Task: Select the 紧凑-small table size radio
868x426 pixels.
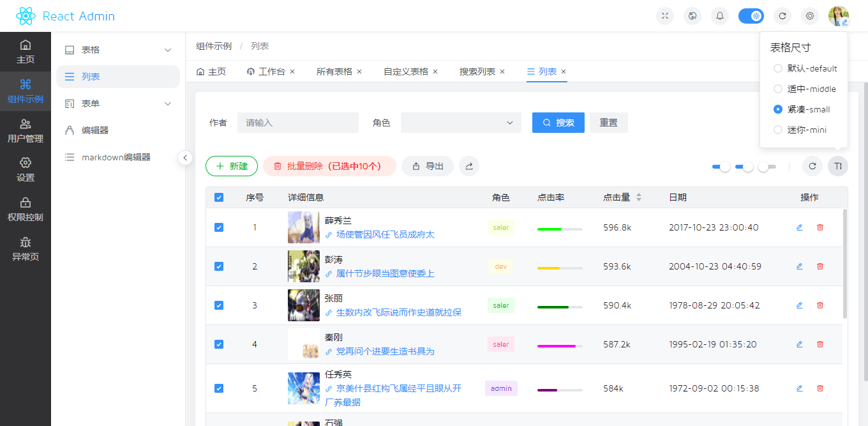Action: [777, 109]
